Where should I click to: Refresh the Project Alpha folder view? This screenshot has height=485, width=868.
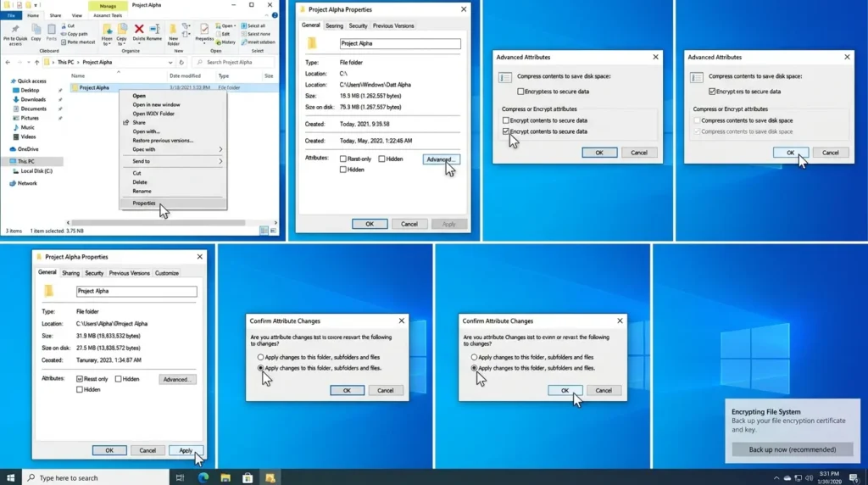coord(181,62)
